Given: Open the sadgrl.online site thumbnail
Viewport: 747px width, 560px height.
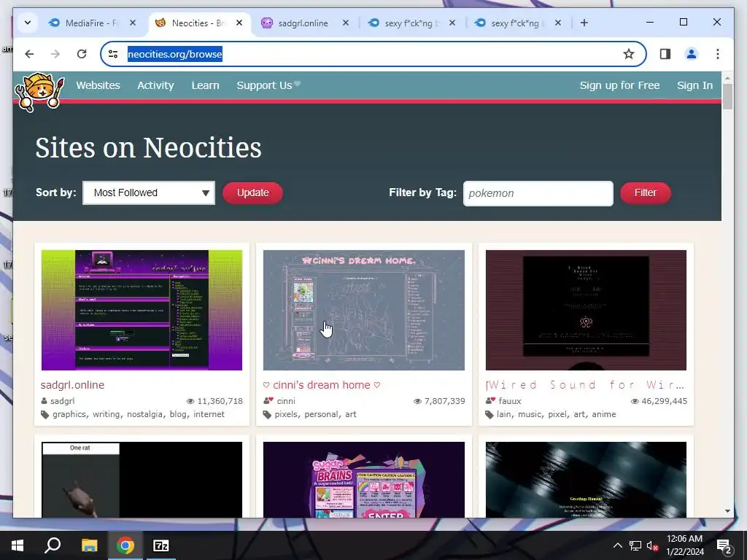Looking at the screenshot, I should click(142, 310).
